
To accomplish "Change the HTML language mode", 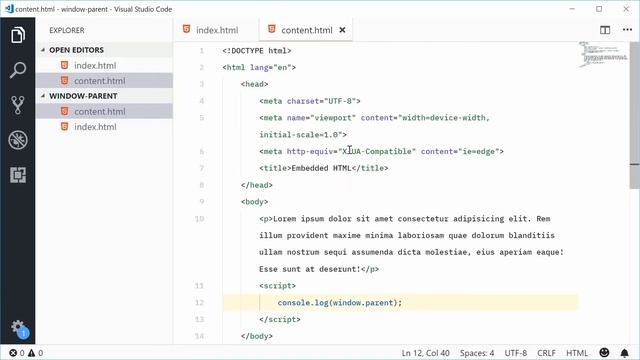I will (x=577, y=353).
